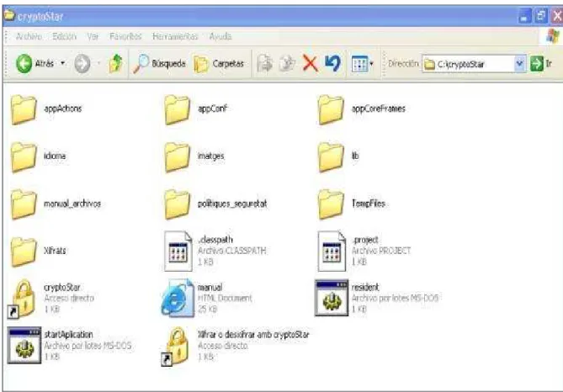Screen dimensions: 563x392
Task: Click the restore window button
Action: coord(541,16)
